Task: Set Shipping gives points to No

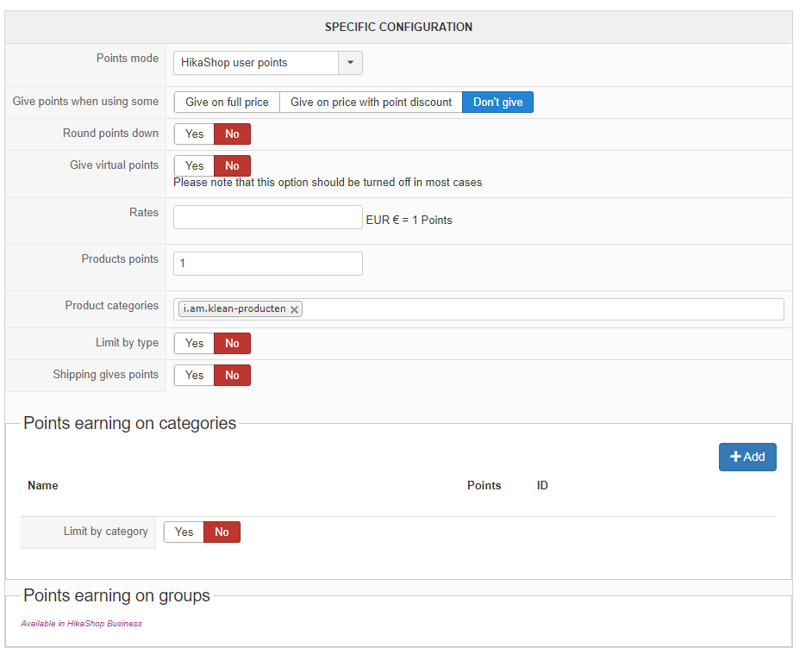Action: point(232,376)
